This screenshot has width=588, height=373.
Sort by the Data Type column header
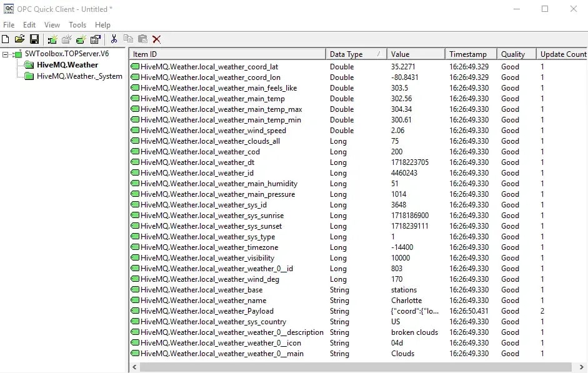coord(350,54)
